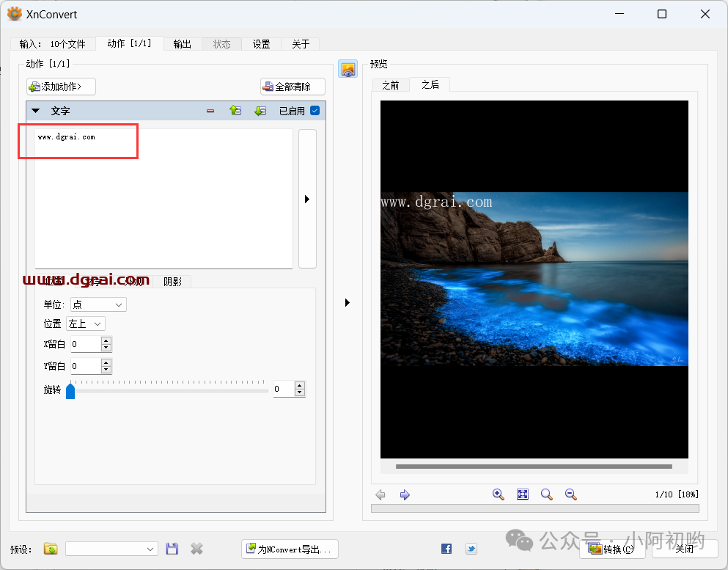Increase the Y留白 value
Viewport: 728px width, 570px height.
(106, 362)
